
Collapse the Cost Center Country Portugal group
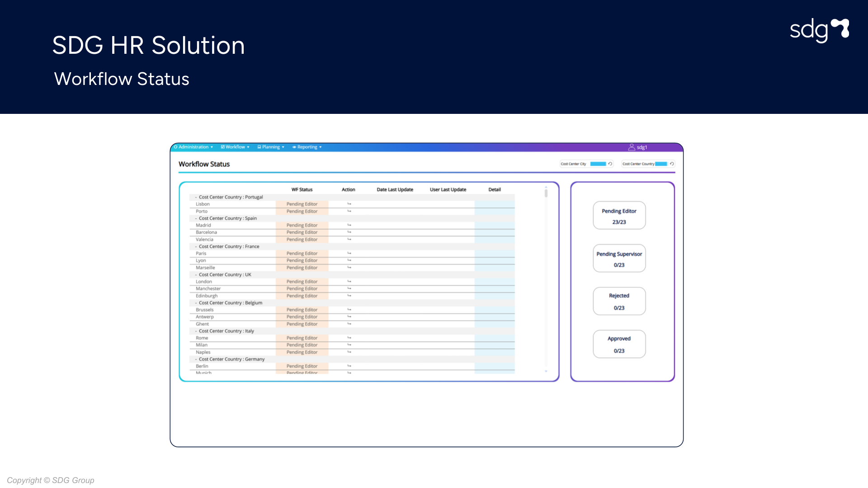coord(196,197)
